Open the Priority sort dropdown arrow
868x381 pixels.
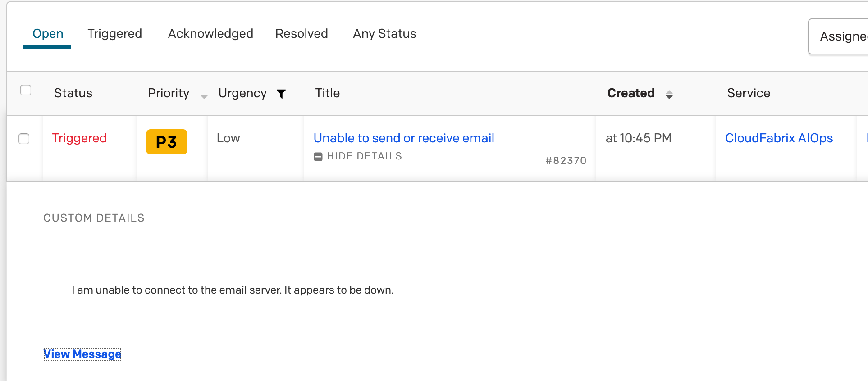[204, 96]
